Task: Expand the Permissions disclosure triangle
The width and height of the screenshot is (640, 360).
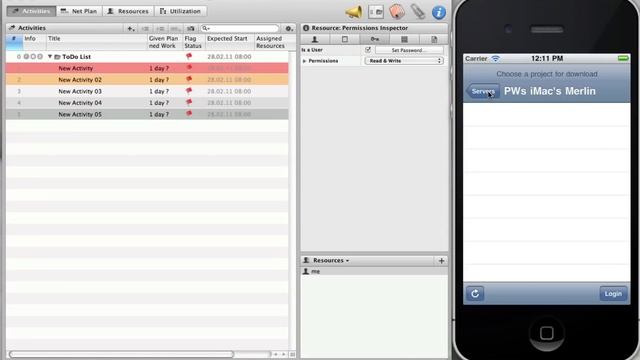Action: coord(304,61)
